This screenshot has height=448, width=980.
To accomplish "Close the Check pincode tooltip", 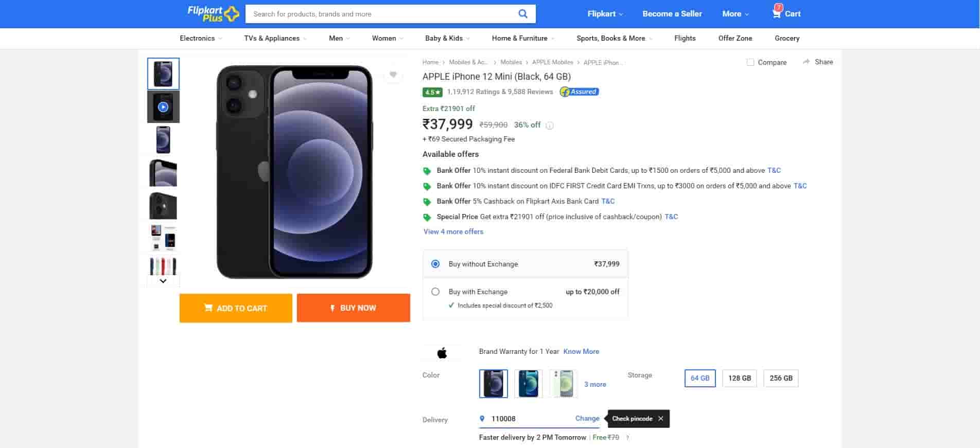I will [x=661, y=419].
